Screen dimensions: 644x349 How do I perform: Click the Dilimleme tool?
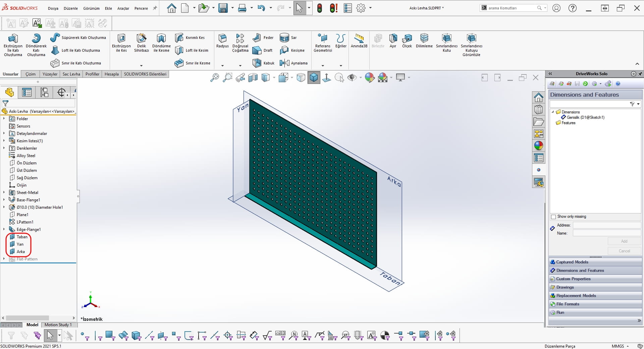point(424,41)
